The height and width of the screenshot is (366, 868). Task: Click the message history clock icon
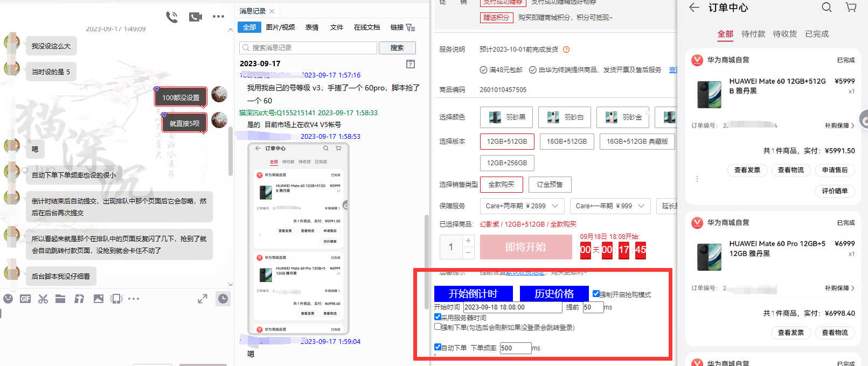223,299
